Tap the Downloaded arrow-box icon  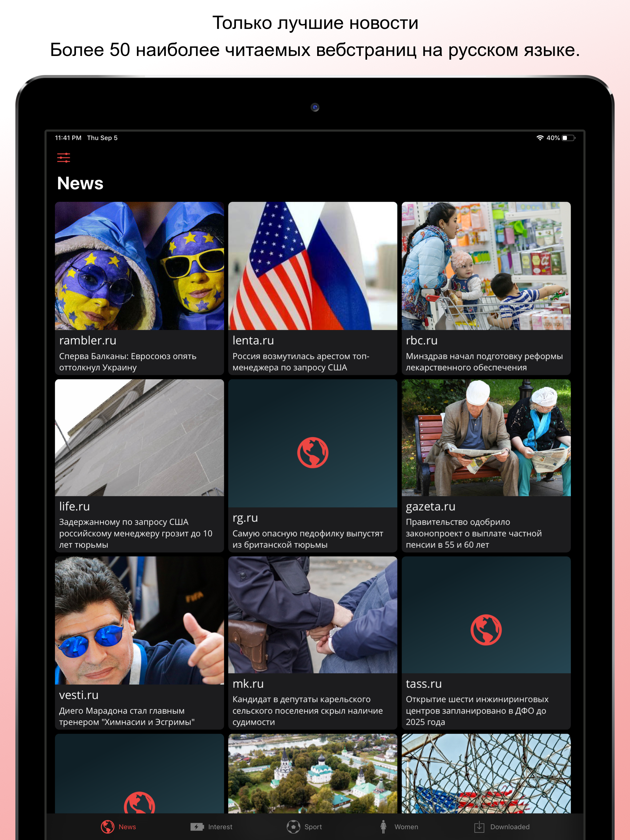[479, 826]
